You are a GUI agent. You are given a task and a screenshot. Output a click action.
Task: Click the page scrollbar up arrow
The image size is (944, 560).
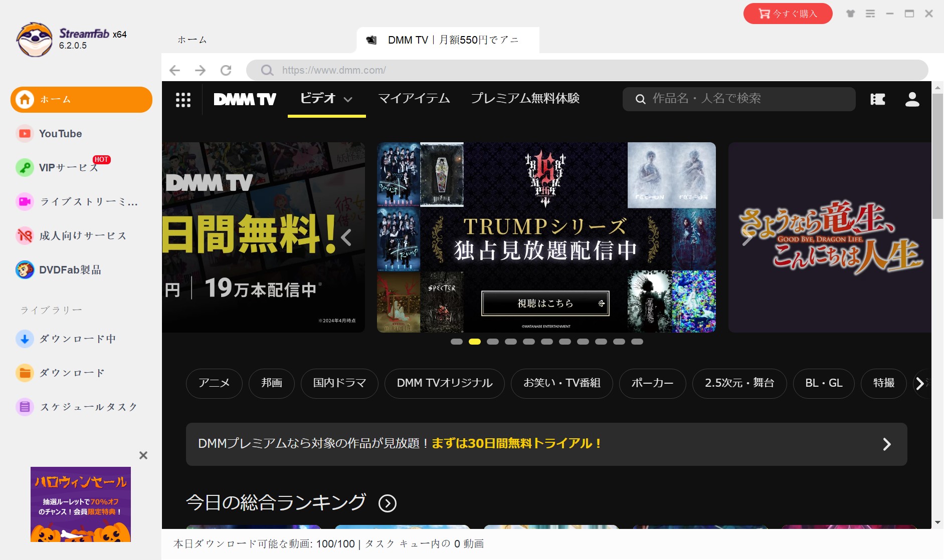937,87
